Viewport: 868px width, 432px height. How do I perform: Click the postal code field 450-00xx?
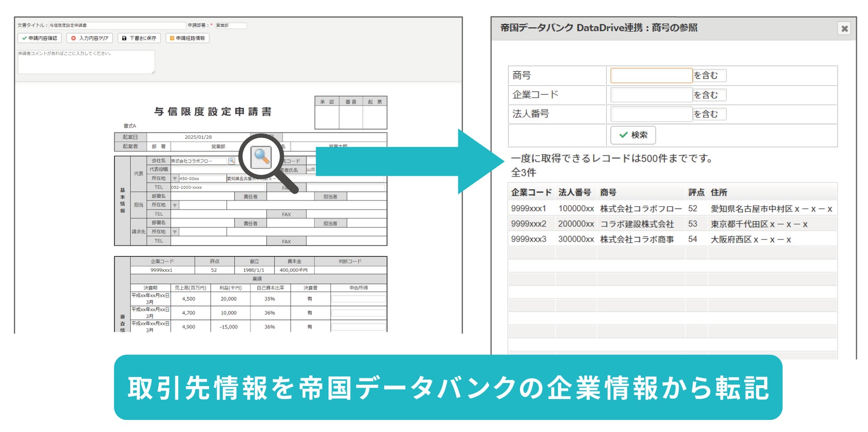(x=203, y=178)
